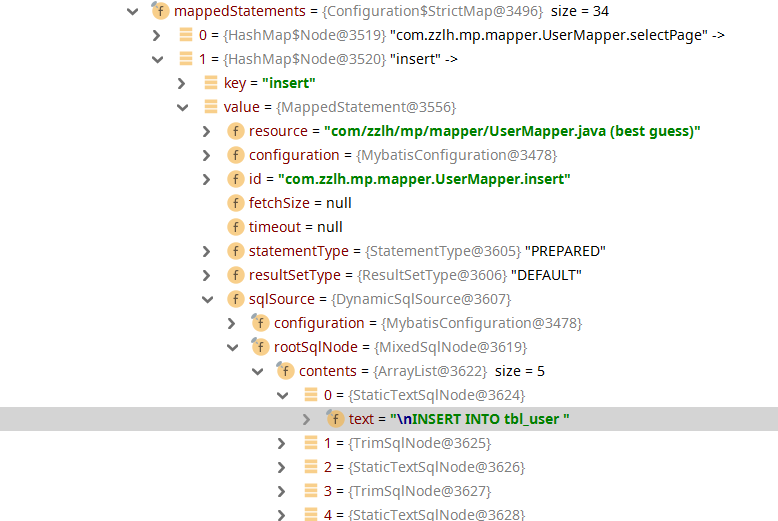778x521 pixels.
Task: Click the contents final field icon
Action: pyautogui.click(x=285, y=371)
